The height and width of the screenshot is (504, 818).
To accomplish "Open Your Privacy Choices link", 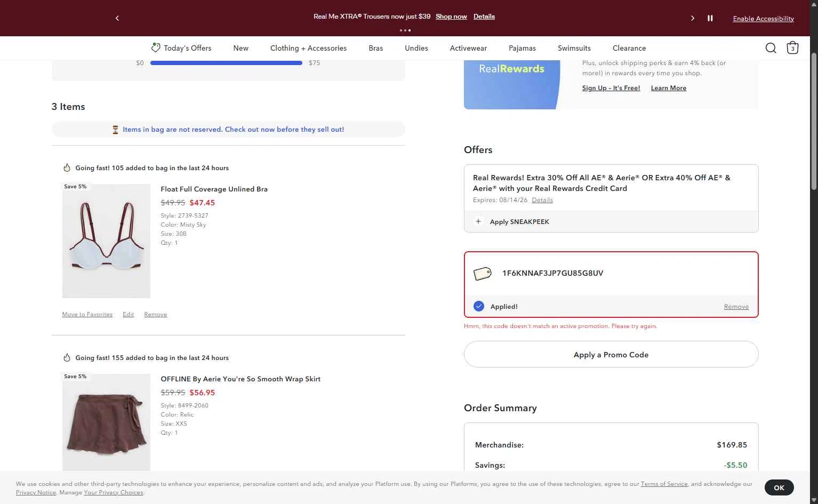I will coord(114,492).
